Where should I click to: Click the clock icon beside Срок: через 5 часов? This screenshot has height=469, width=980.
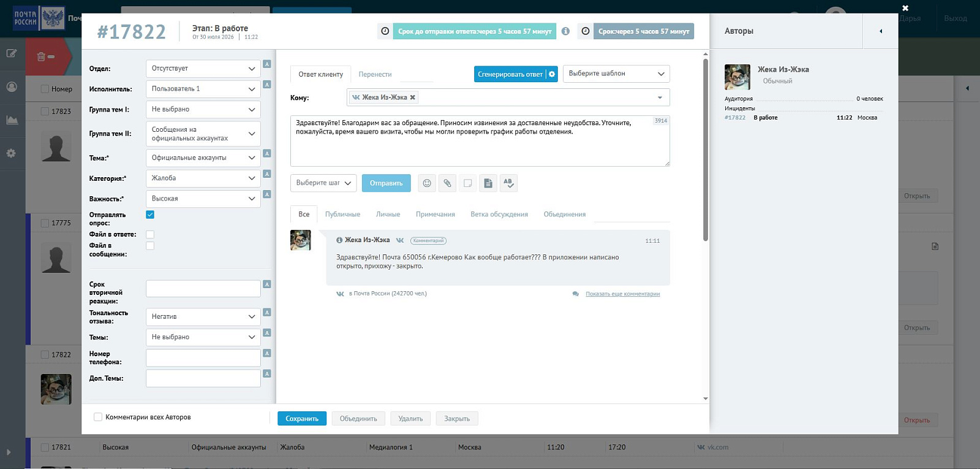coord(586,31)
